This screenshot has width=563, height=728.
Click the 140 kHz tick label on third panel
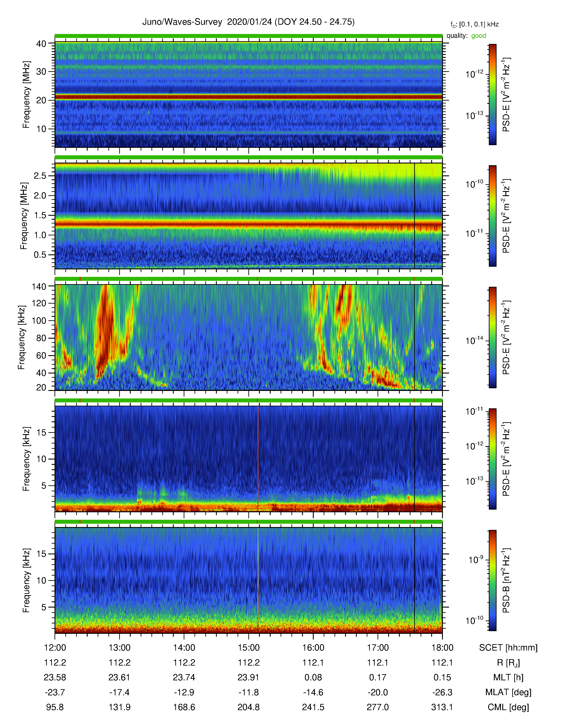39,287
